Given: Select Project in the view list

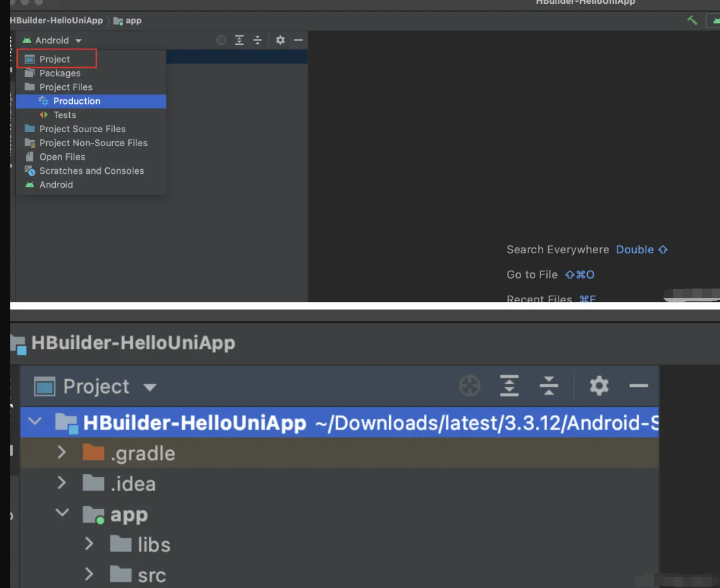Looking at the screenshot, I should point(91,59).
